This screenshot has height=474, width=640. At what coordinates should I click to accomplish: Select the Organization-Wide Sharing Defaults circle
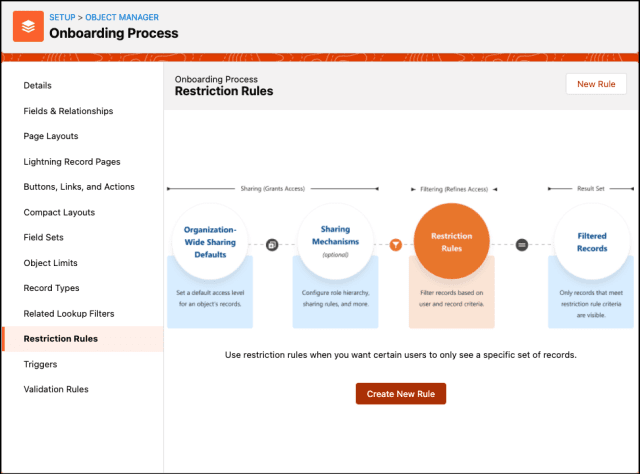coord(210,242)
